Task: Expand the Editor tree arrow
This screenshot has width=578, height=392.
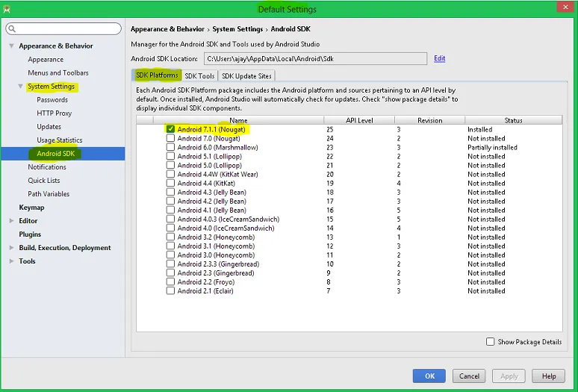Action: click(11, 221)
